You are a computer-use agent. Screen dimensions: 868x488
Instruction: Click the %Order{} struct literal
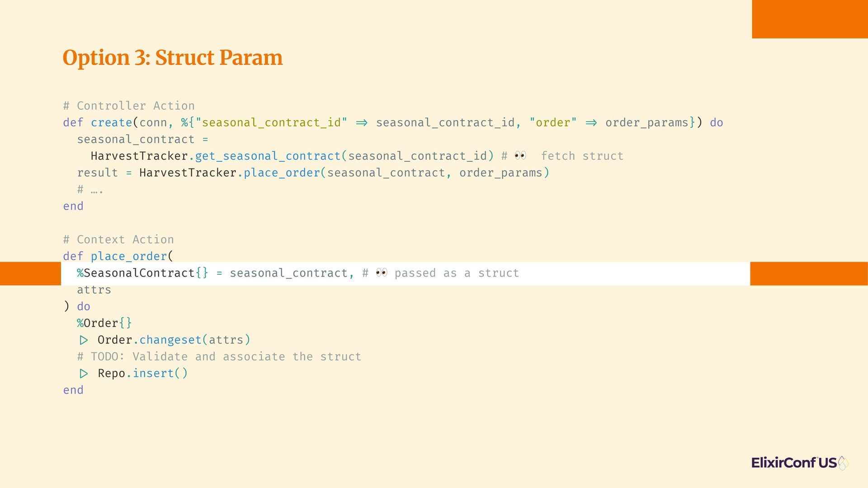point(104,323)
